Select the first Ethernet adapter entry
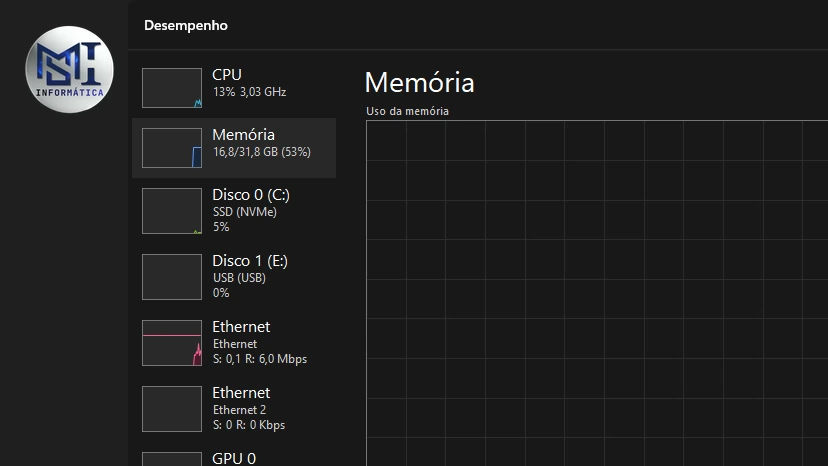The width and height of the screenshot is (828, 466). tap(234, 343)
